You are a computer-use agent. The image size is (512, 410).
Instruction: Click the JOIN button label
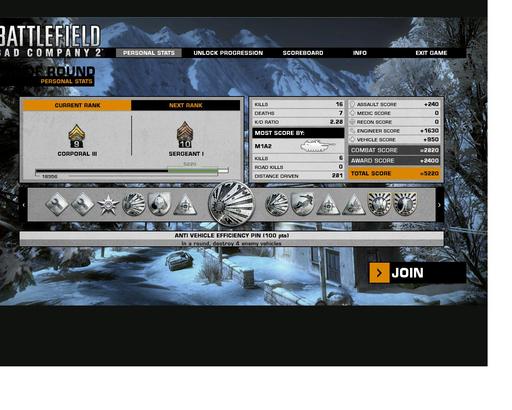point(407,273)
